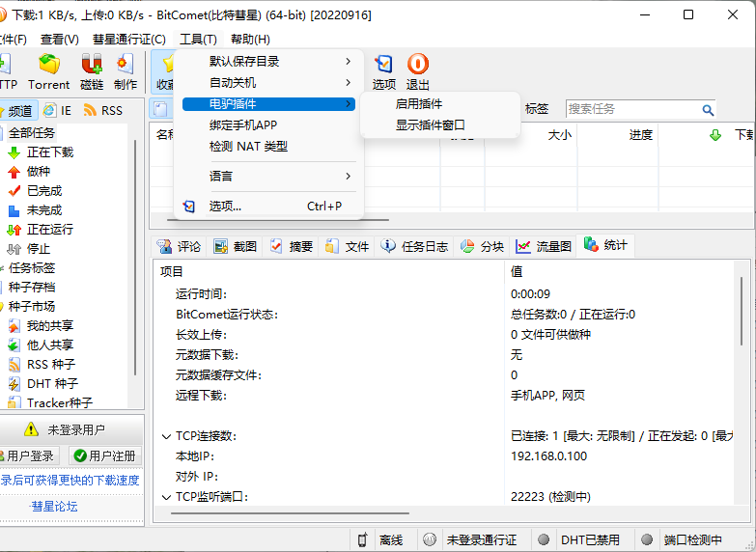Switch to the 分块 tab

pyautogui.click(x=482, y=246)
